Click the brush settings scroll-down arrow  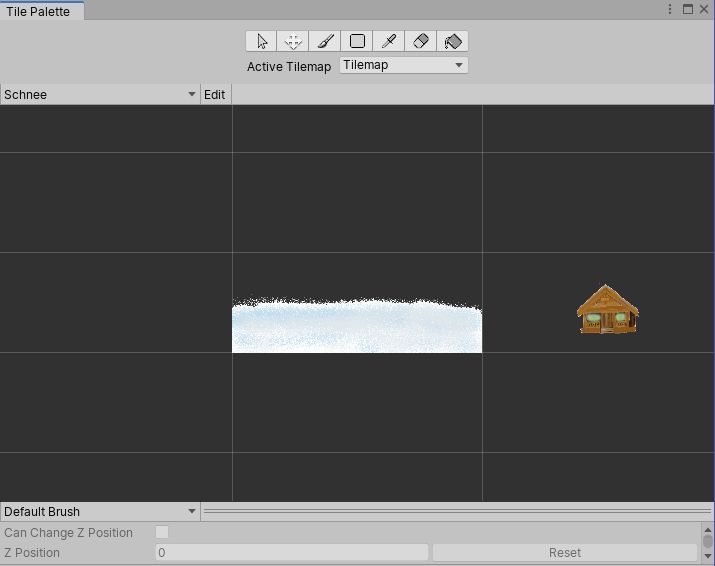tap(708, 556)
